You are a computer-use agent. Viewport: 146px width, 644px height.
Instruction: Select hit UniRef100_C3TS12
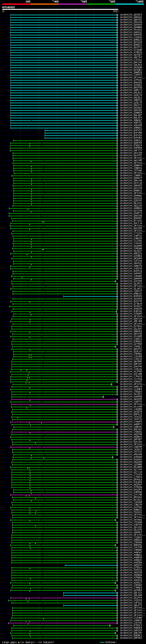(131, 60)
